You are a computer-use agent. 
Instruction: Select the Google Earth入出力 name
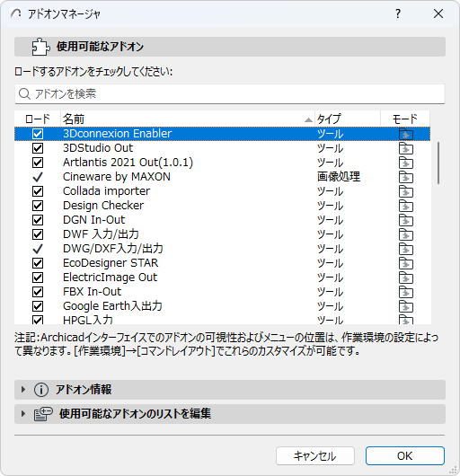click(112, 306)
